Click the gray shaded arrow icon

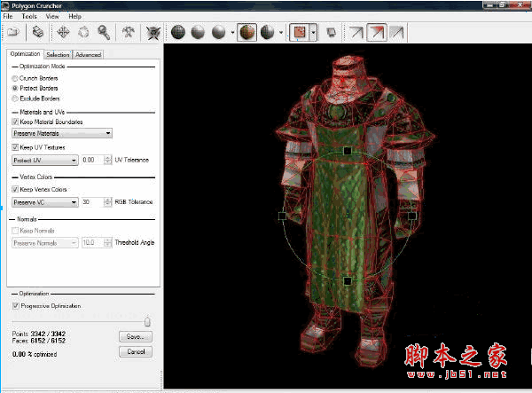tap(397, 33)
